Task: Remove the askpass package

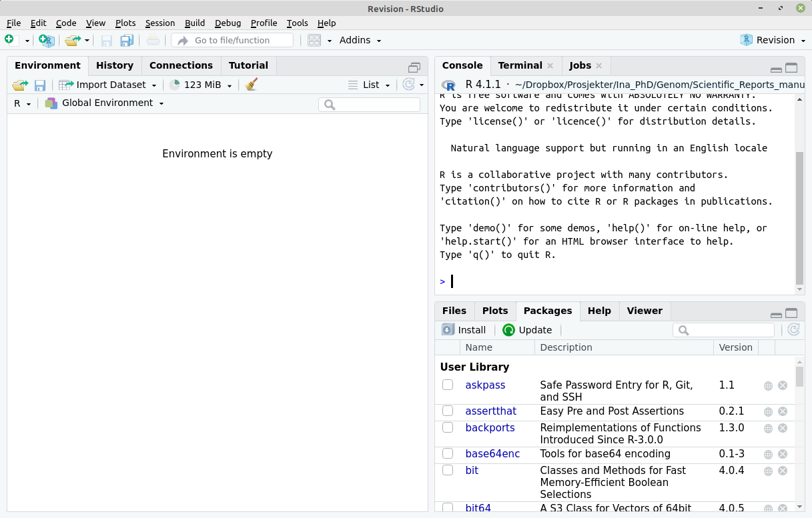Action: click(x=783, y=385)
